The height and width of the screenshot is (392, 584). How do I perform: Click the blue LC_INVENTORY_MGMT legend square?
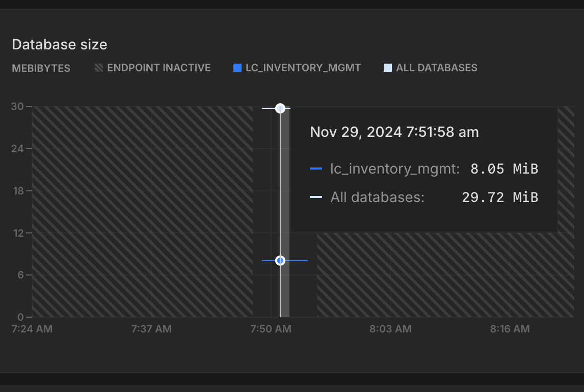pyautogui.click(x=237, y=68)
